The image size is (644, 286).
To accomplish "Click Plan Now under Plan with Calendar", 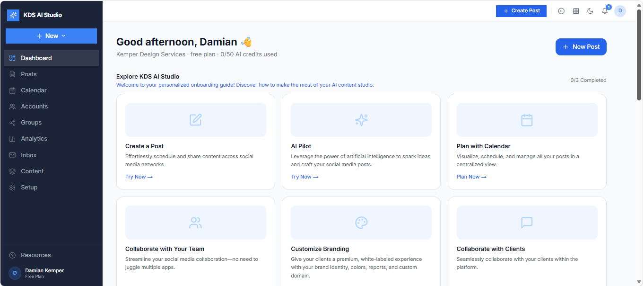I will (x=471, y=177).
